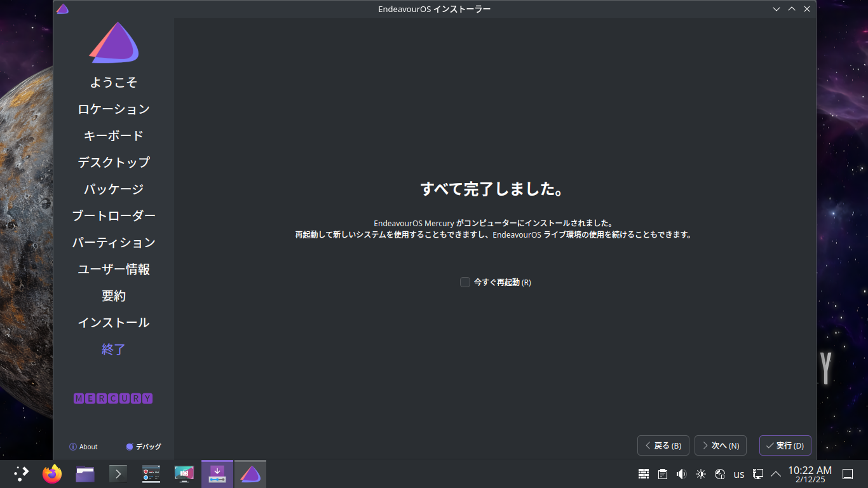Minimize the installer window
868x488 pixels.
click(776, 9)
